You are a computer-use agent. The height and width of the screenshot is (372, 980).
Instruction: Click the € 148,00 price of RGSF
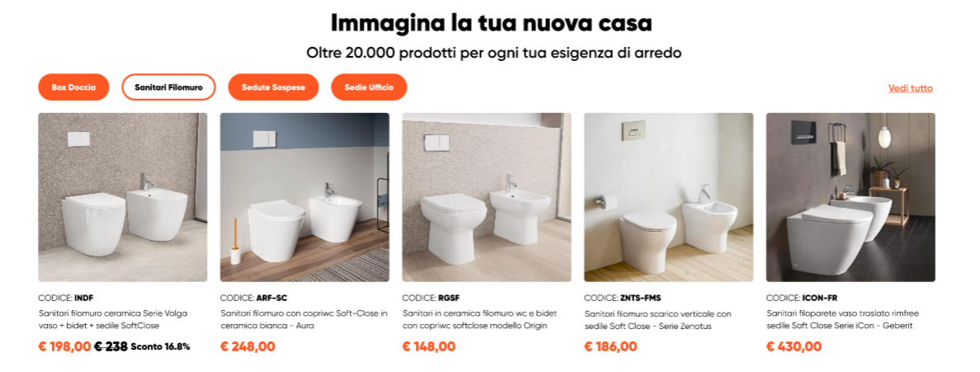click(429, 346)
